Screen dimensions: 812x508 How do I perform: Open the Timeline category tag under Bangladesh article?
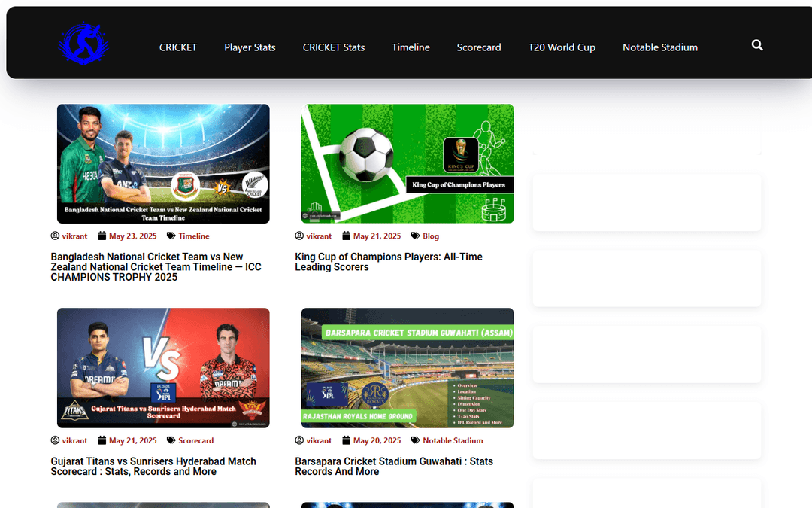pos(194,236)
